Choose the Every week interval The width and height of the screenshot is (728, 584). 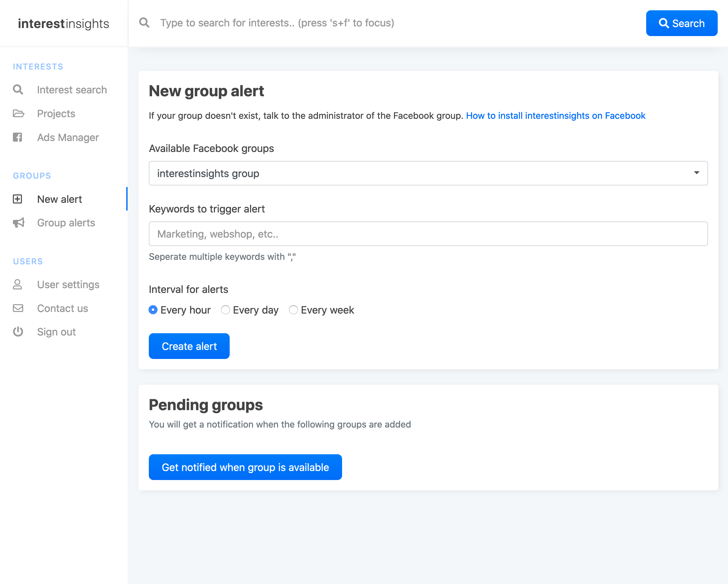(x=293, y=310)
